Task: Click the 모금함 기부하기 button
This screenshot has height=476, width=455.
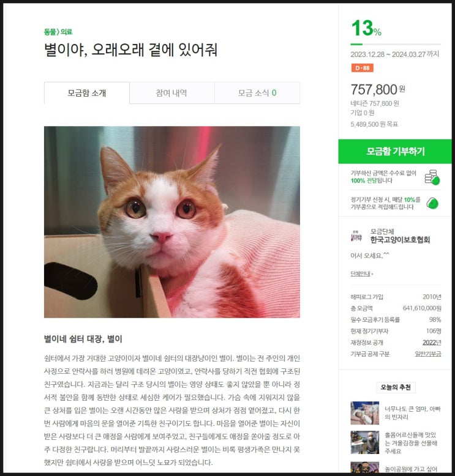Action: point(395,152)
